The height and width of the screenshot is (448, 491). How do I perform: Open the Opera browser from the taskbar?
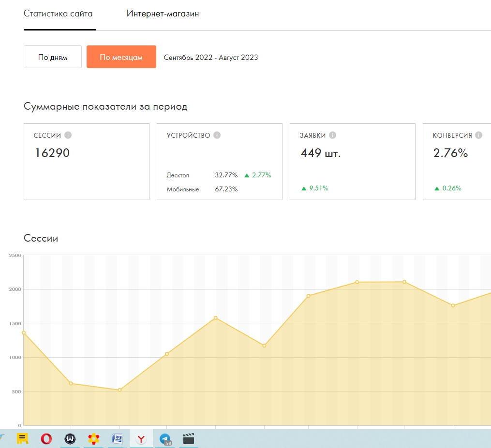point(46,439)
